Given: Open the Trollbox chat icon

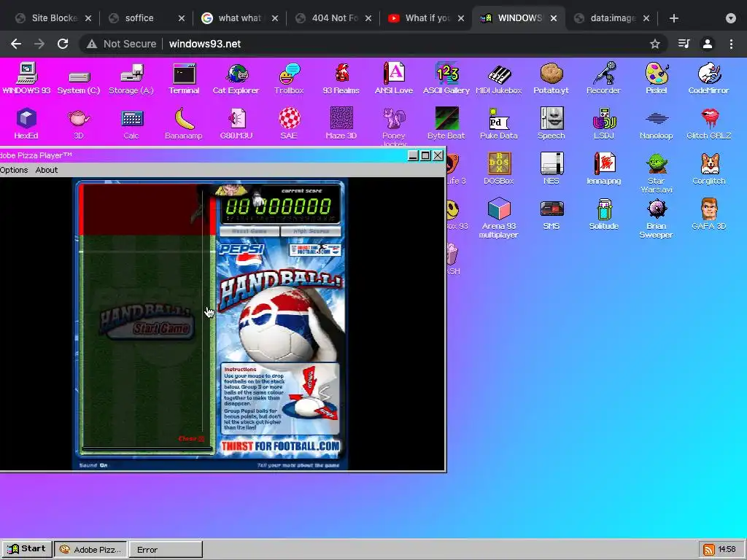Looking at the screenshot, I should tap(289, 79).
